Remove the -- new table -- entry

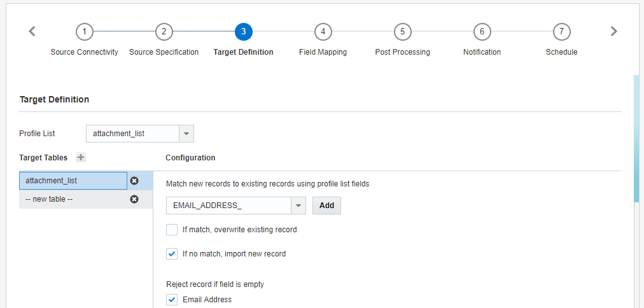[134, 199]
